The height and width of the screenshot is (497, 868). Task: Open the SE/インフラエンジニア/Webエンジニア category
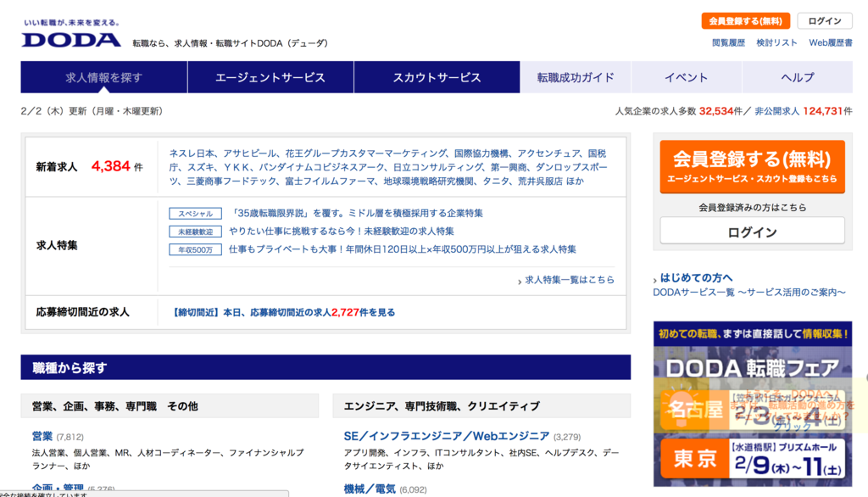[446, 436]
